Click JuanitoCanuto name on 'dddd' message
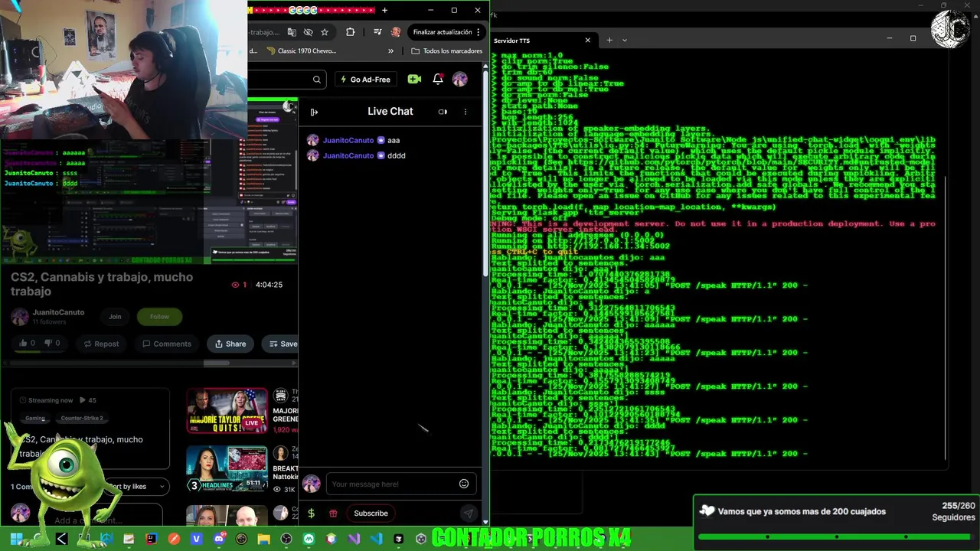Screen dimensions: 980x551 pyautogui.click(x=348, y=155)
